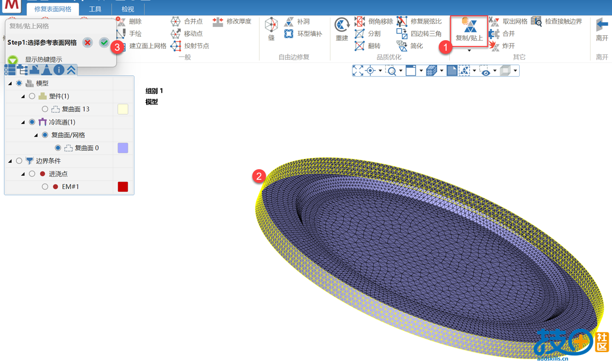This screenshot has width=612, height=364.
Task: Cancel Step1 with the red X button
Action: click(87, 43)
